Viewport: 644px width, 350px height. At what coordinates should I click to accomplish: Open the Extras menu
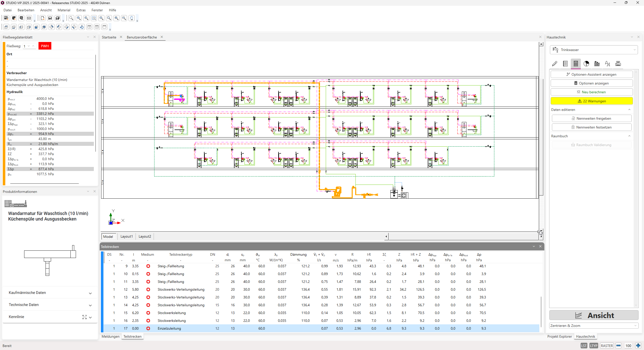[81, 10]
